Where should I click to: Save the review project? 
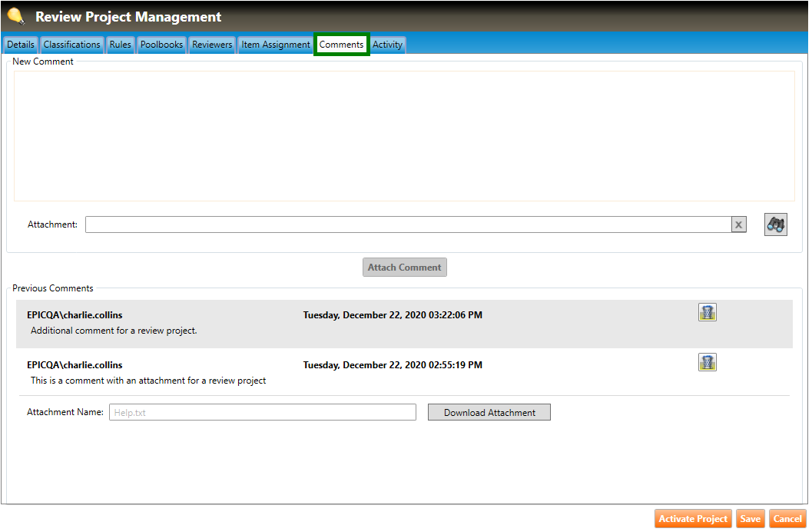point(750,519)
